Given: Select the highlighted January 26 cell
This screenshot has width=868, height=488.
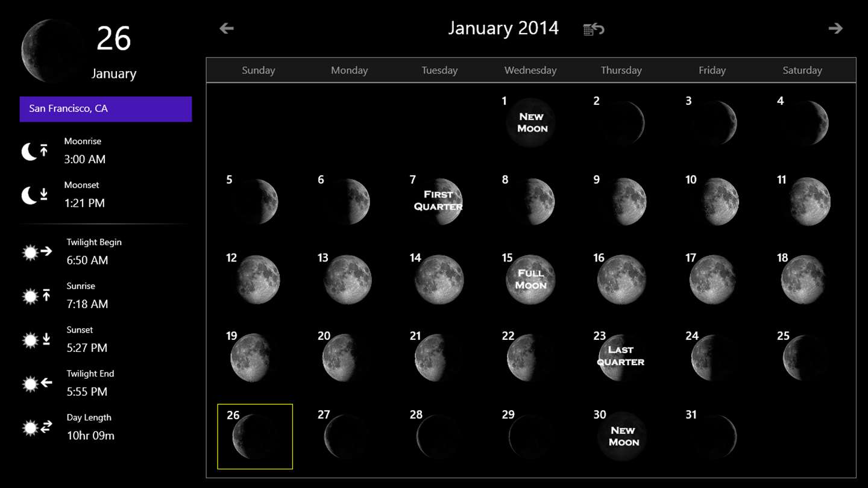Looking at the screenshot, I should [x=255, y=436].
